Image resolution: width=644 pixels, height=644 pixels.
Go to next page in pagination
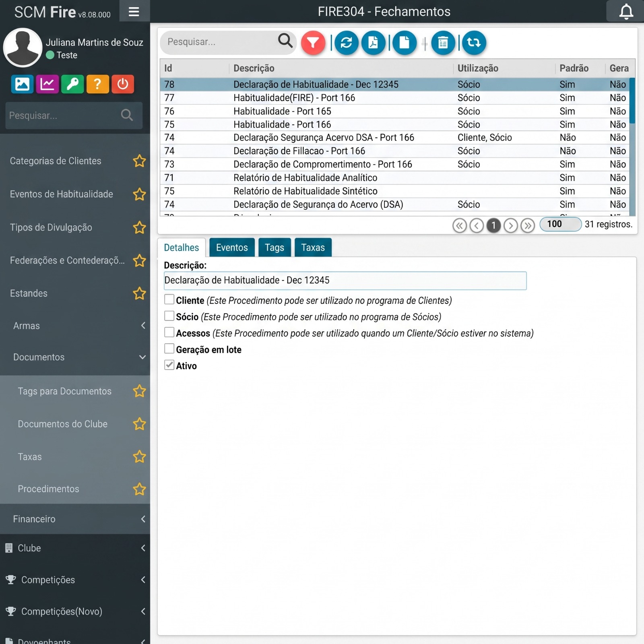pyautogui.click(x=510, y=225)
